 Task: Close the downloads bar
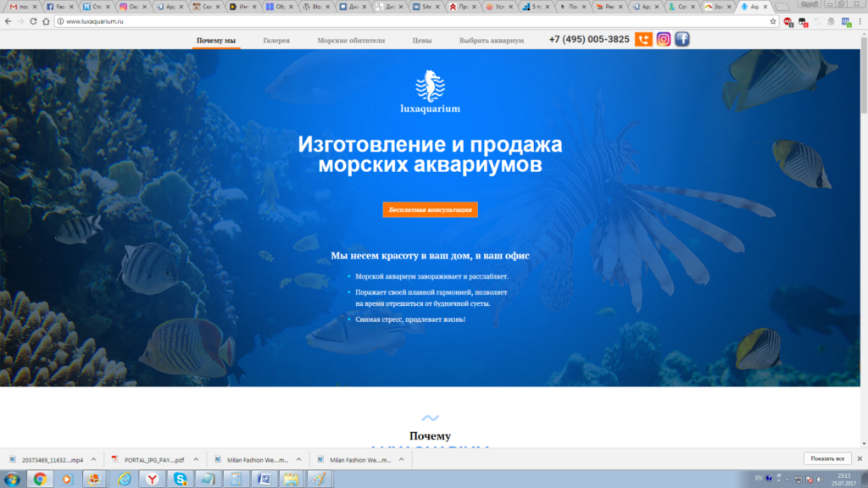point(860,458)
